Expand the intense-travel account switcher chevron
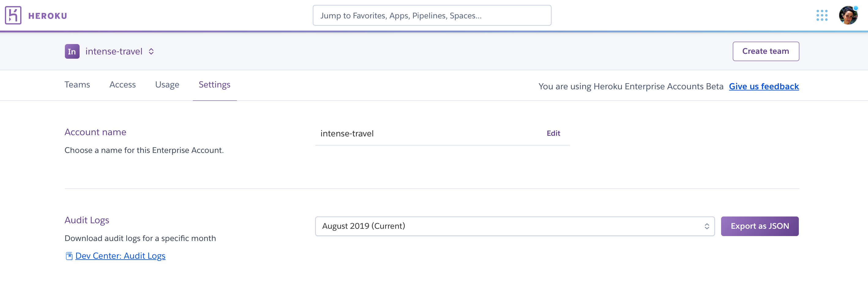The image size is (868, 285). click(151, 51)
